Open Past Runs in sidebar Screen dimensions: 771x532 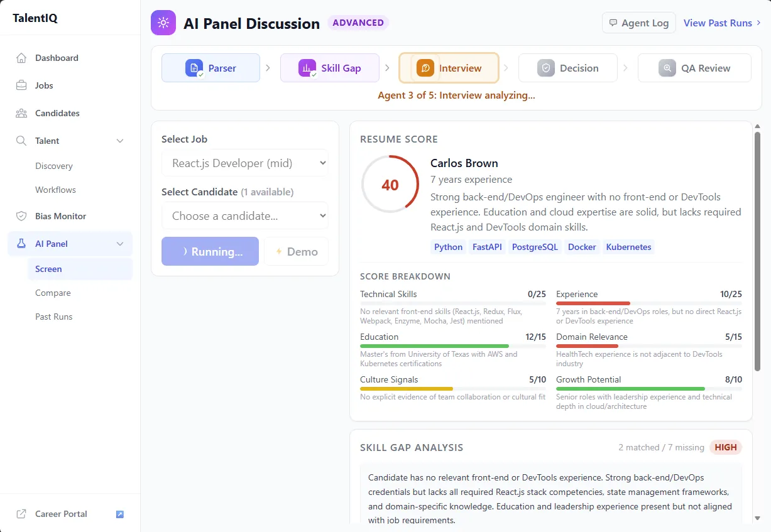(80, 317)
